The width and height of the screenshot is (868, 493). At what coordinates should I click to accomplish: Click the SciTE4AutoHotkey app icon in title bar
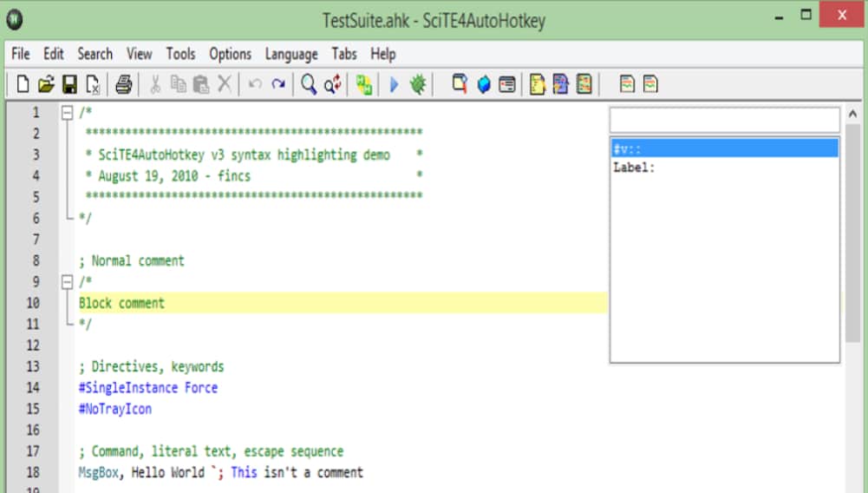point(15,20)
